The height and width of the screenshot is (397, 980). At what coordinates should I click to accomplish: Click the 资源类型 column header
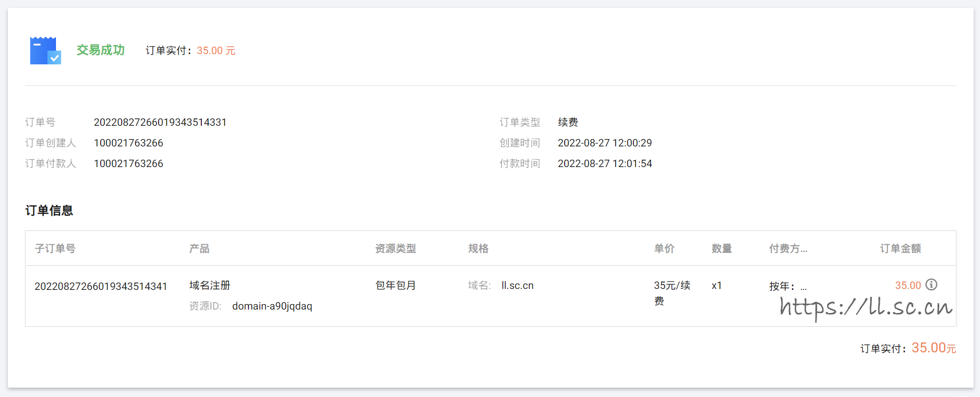click(x=395, y=249)
